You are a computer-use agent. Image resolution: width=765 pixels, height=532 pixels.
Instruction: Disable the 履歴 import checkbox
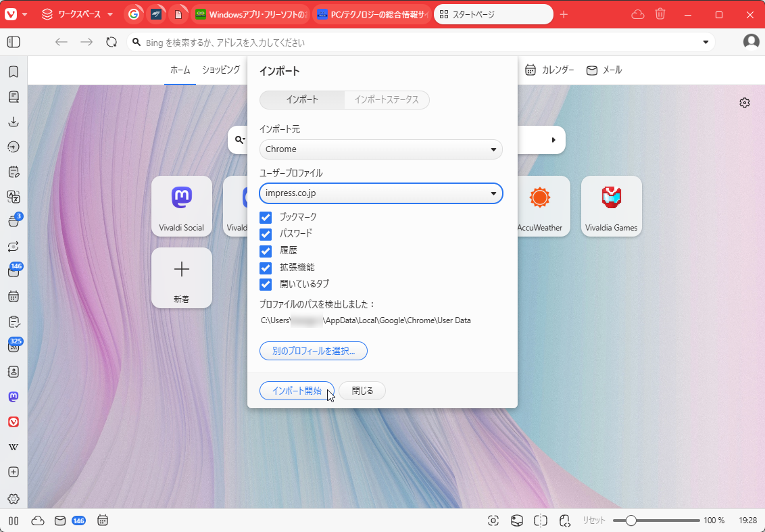coord(265,250)
